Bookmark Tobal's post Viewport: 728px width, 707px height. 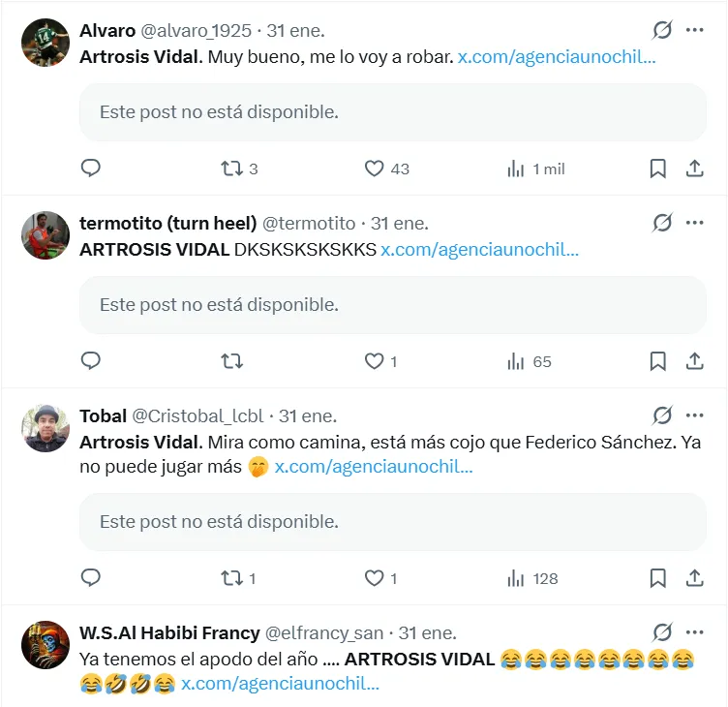657,578
